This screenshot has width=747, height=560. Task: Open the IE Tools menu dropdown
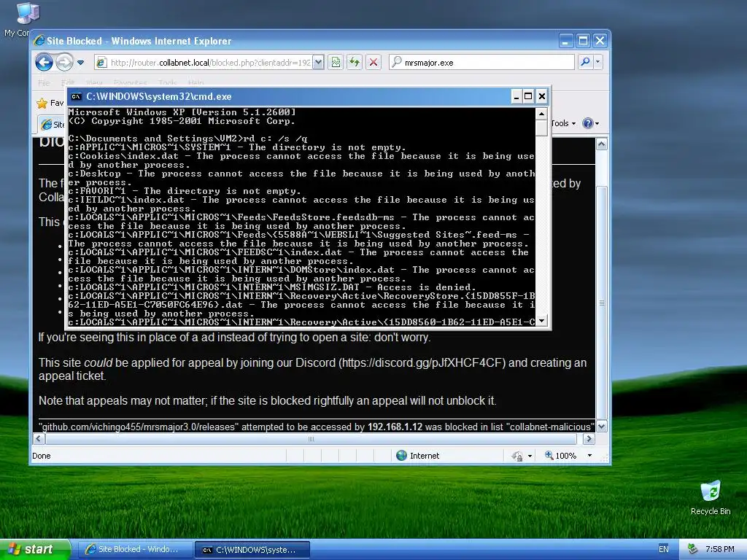pos(563,123)
